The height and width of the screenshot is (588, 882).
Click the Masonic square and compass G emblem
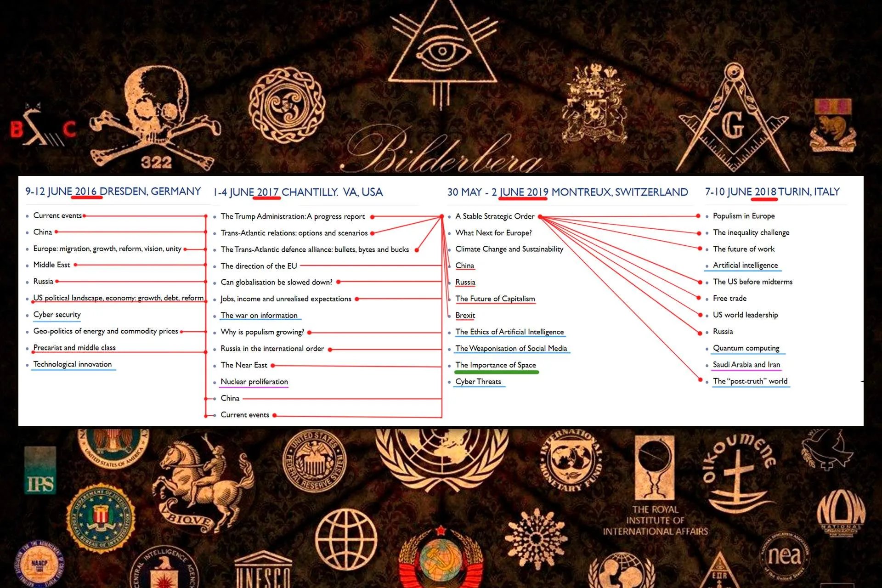pyautogui.click(x=733, y=118)
